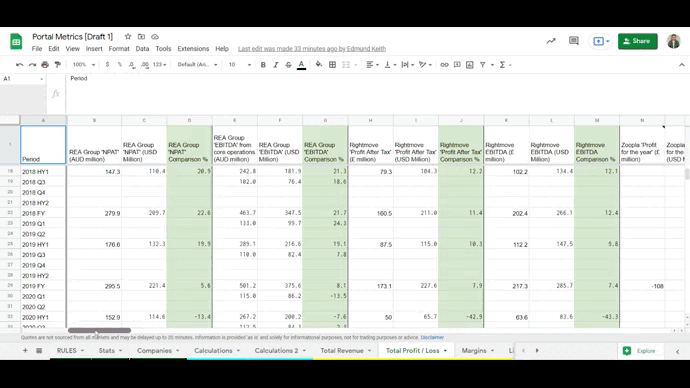Viewport: 690px width, 388px height.
Task: Open the Tools menu
Action: point(163,49)
